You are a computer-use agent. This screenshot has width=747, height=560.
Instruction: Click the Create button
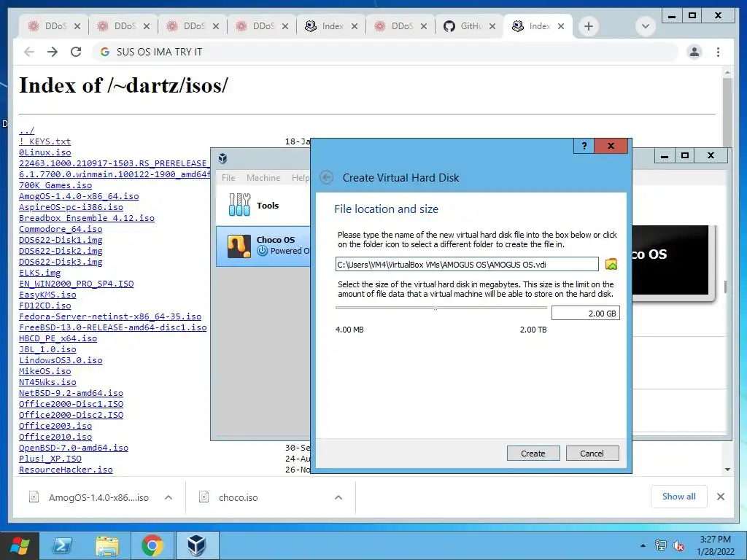tap(533, 454)
